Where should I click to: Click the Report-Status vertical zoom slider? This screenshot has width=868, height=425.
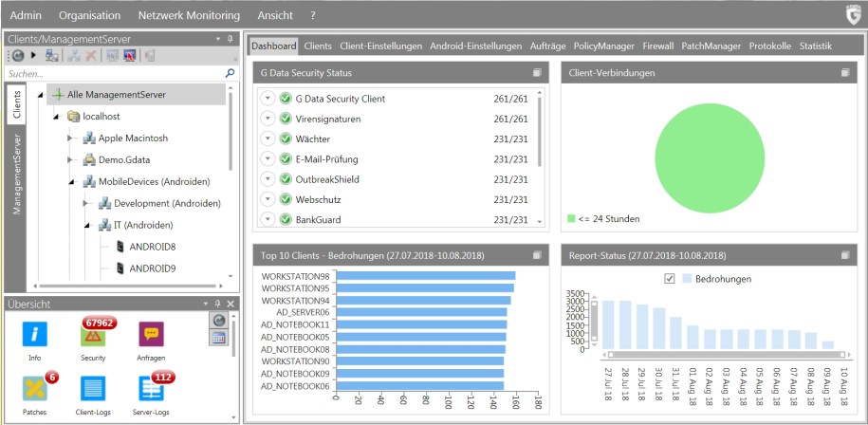pos(595,323)
